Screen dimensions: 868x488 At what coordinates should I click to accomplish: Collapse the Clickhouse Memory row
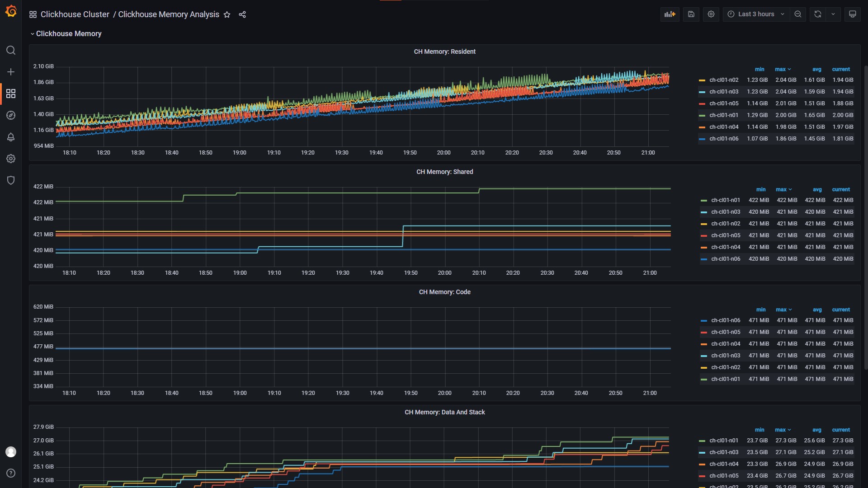[x=68, y=34]
